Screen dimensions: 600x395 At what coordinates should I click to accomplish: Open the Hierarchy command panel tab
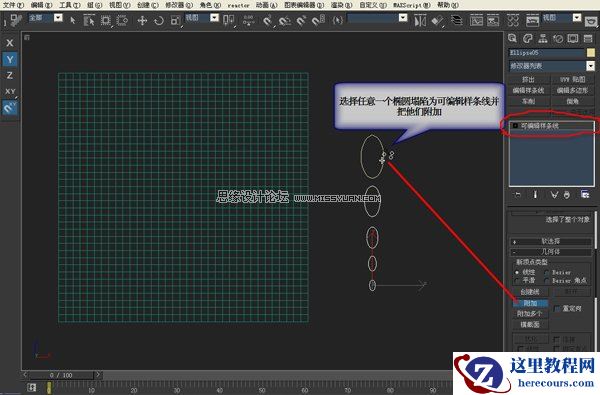click(x=543, y=38)
